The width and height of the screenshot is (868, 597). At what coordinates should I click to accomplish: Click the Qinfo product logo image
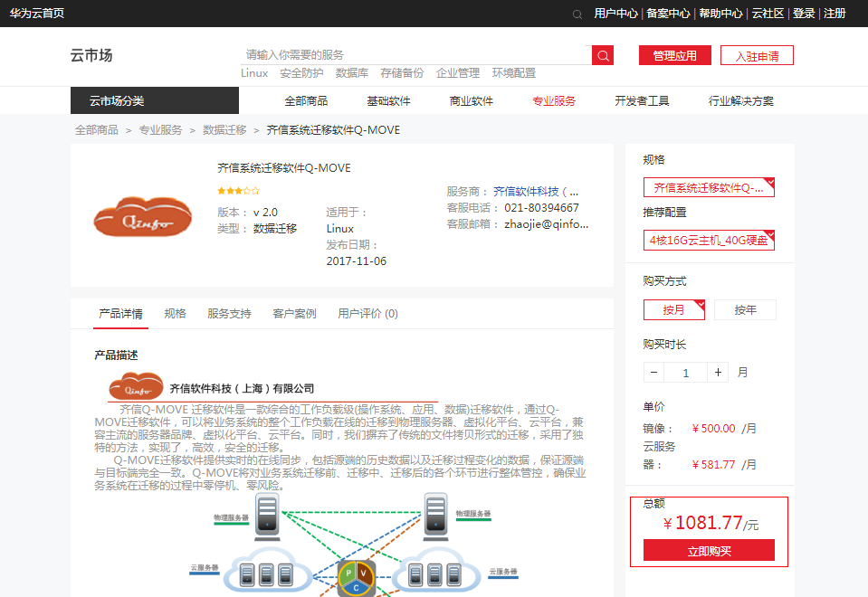[x=143, y=217]
